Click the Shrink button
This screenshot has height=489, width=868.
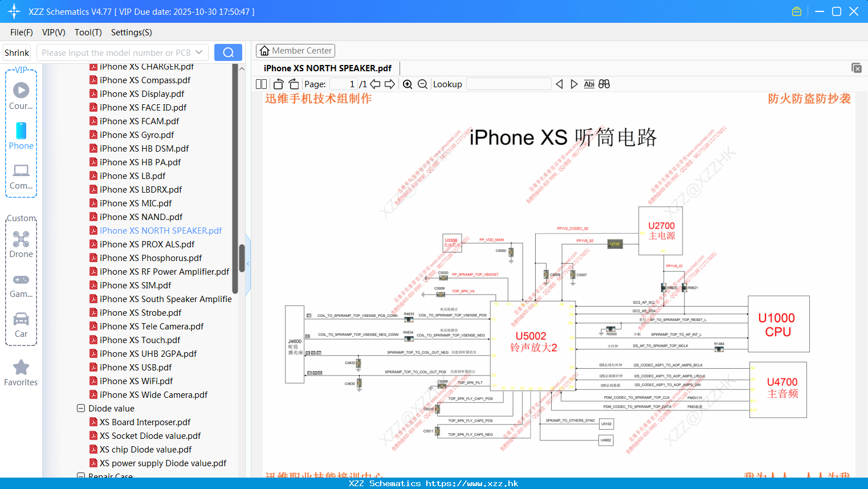pos(17,52)
